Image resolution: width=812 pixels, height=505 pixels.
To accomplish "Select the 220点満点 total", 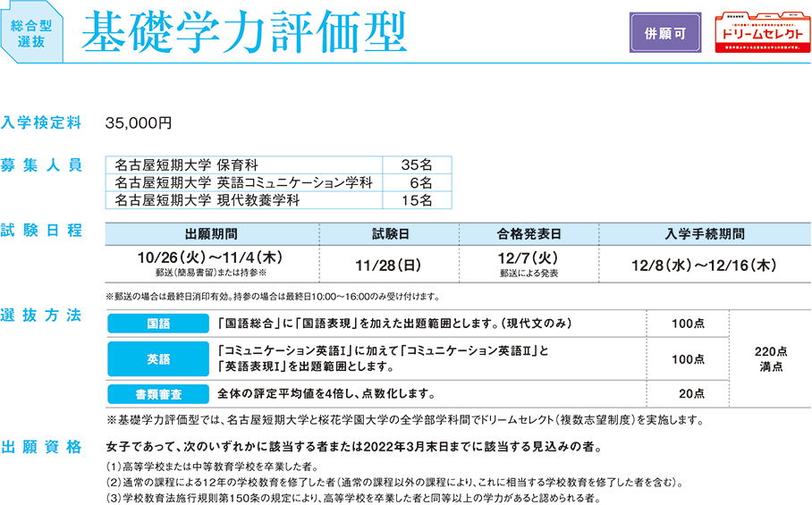I will (771, 359).
